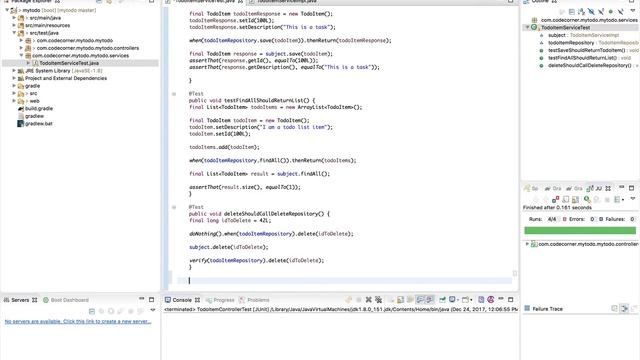The width and height of the screenshot is (640, 360).
Task: Click Rerun Failed Tests First icon
Action: click(x=596, y=199)
